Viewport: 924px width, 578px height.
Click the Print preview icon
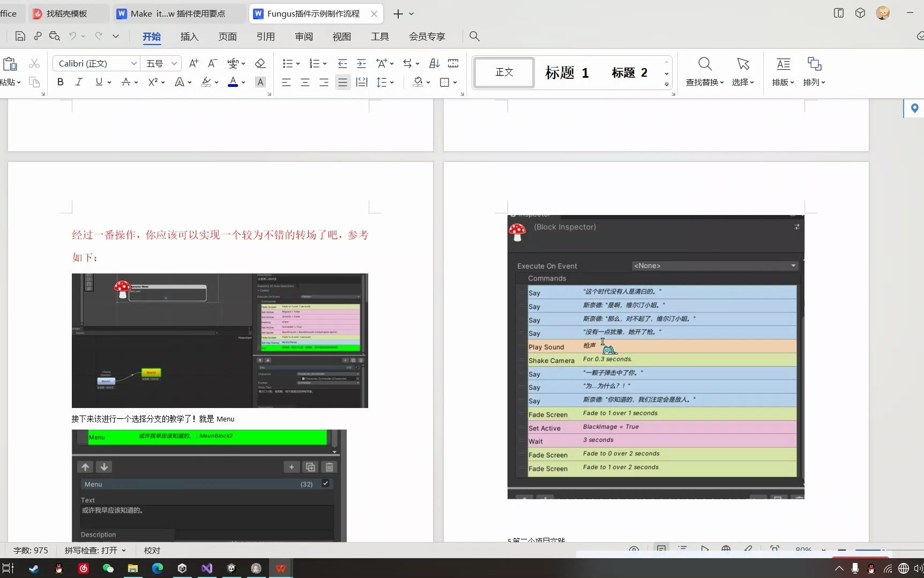click(54, 36)
